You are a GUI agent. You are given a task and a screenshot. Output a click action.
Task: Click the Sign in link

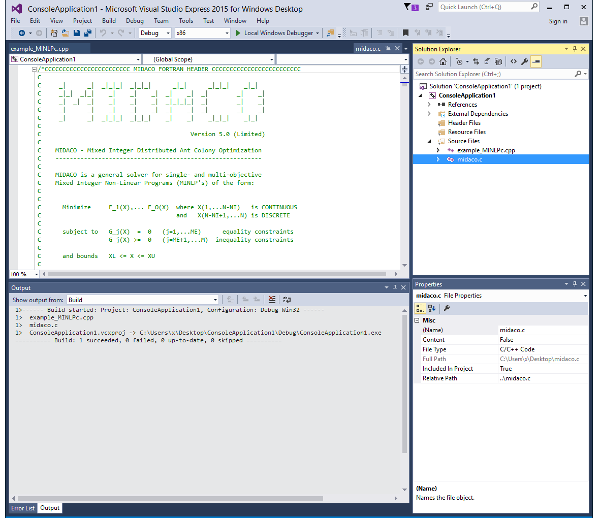click(558, 21)
